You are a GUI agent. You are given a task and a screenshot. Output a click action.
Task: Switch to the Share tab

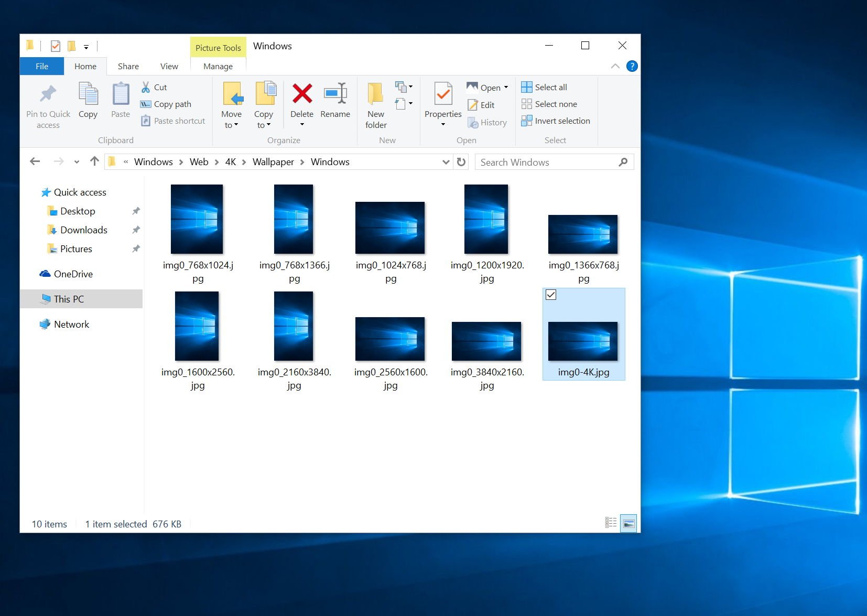point(128,66)
